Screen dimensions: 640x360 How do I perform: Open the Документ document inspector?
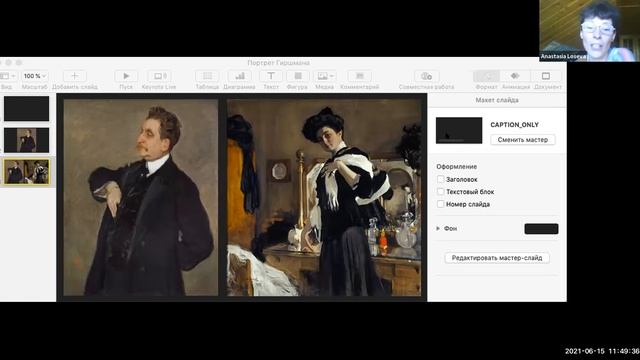click(x=546, y=76)
